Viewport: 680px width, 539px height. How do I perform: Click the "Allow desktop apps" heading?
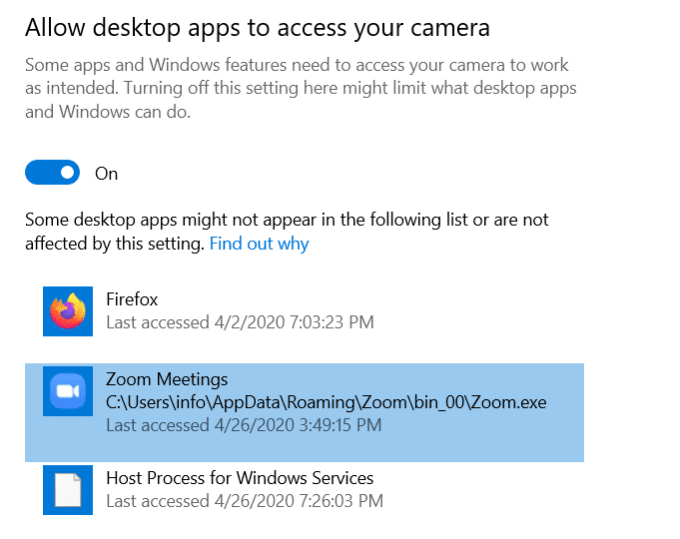pos(257,27)
